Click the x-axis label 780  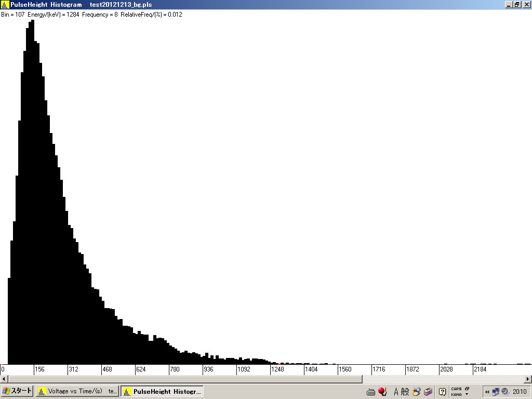(175, 369)
